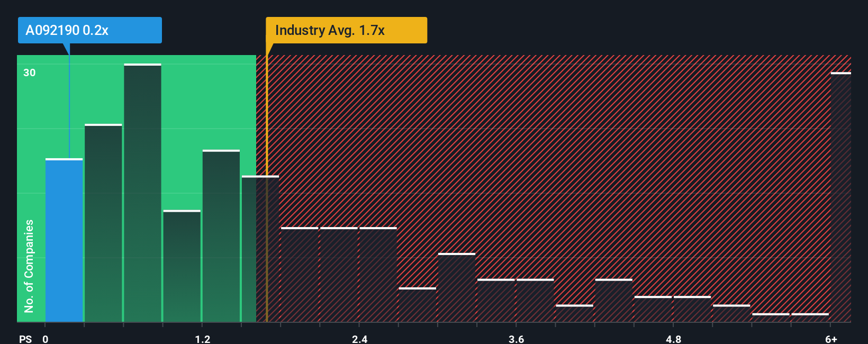Image resolution: width=868 pixels, height=344 pixels.
Task: Select the tallest green histogram bar
Action: coord(142,193)
